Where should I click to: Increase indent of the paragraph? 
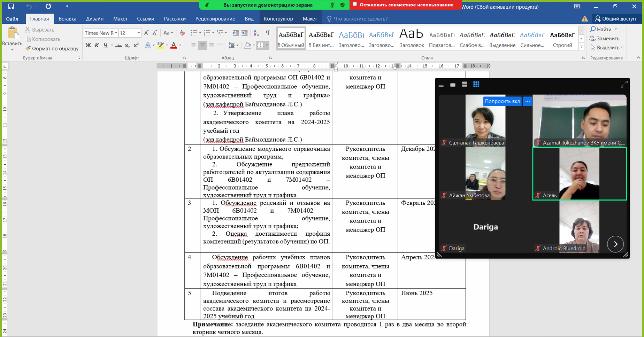[245, 33]
